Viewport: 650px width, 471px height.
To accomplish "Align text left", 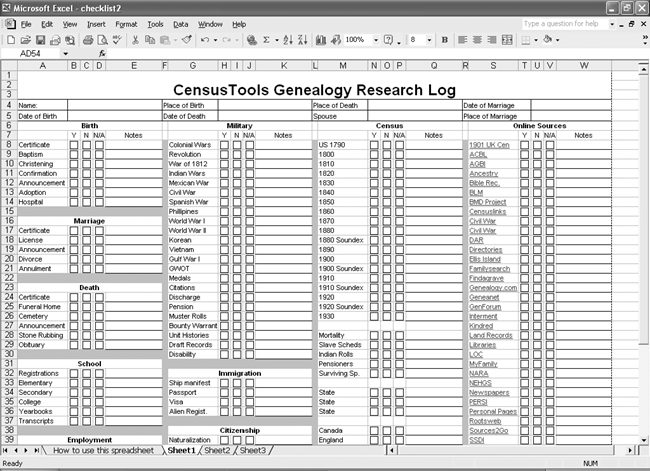I will tap(463, 40).
